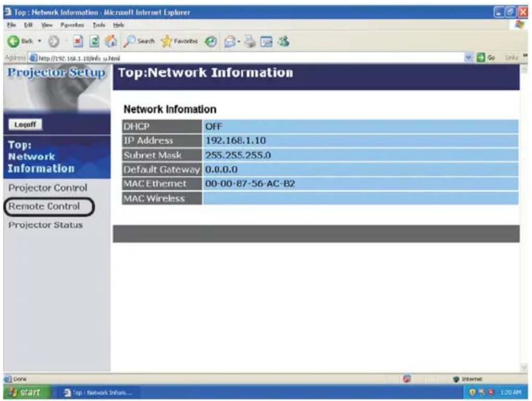This screenshot has width=532, height=401.
Task: Click the MAC Wireless label cell
Action: coord(162,198)
